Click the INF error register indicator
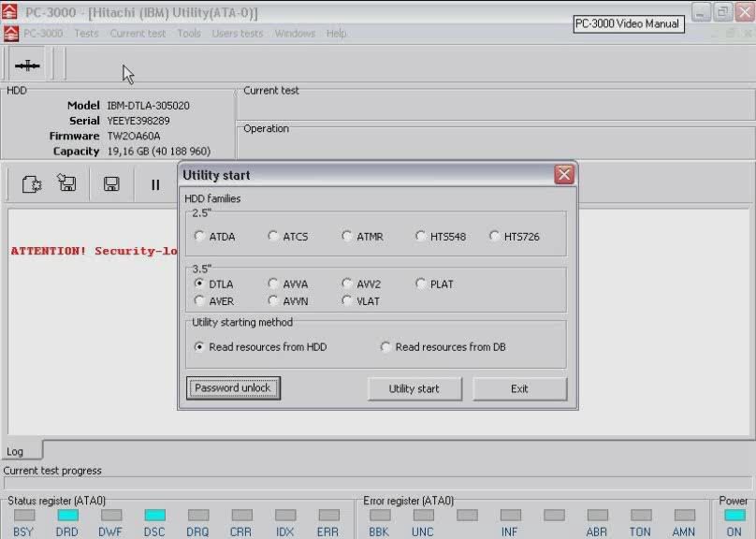This screenshot has width=756, height=539. coord(511,516)
